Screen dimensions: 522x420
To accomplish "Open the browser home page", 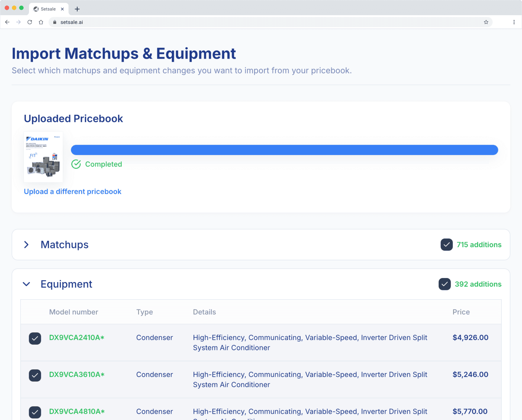I will (41, 22).
